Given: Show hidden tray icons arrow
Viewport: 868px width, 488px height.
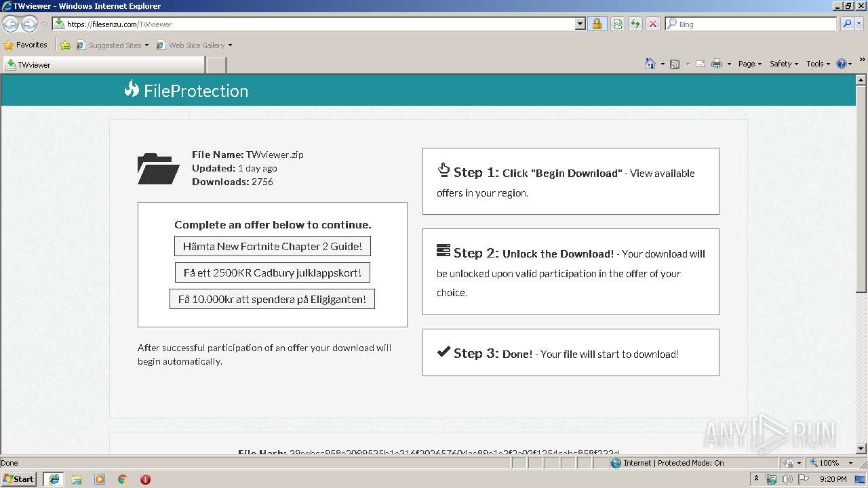Looking at the screenshot, I should click(x=756, y=479).
